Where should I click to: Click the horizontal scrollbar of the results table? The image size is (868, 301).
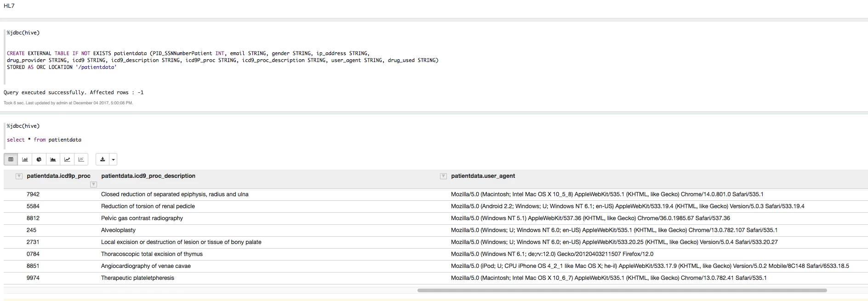pos(622,290)
